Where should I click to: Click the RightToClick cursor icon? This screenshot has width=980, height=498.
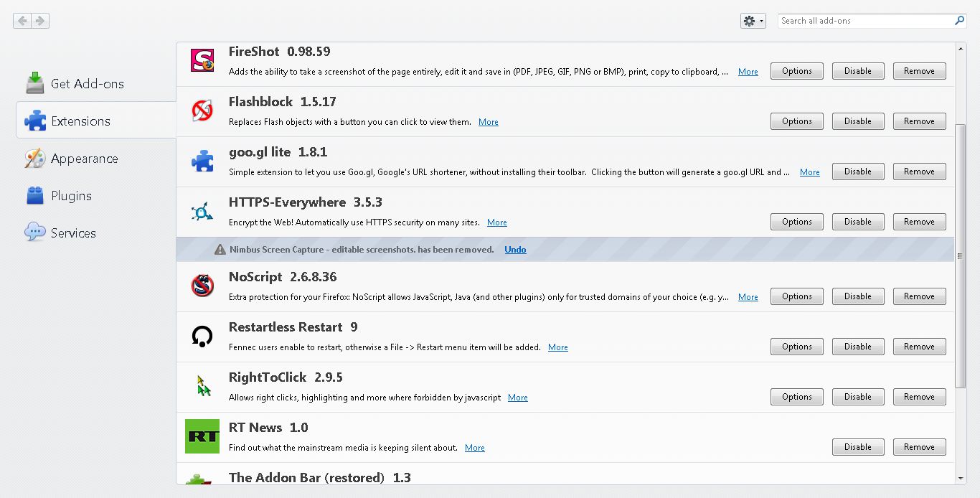[204, 386]
